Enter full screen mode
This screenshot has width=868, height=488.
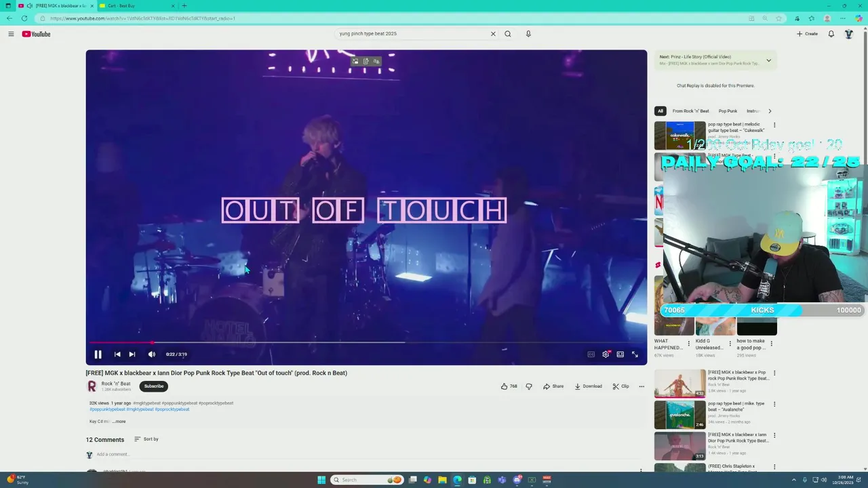click(635, 354)
